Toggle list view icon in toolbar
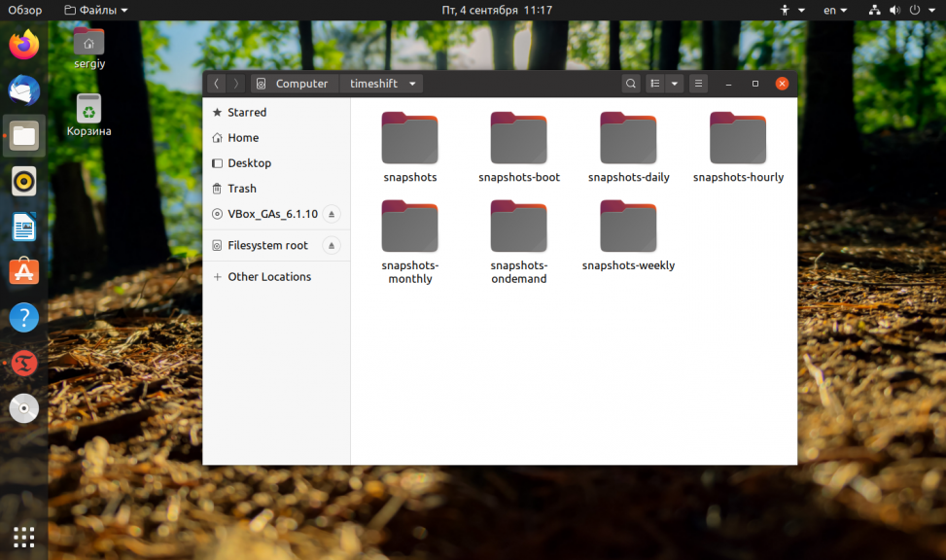The width and height of the screenshot is (946, 560). (655, 84)
